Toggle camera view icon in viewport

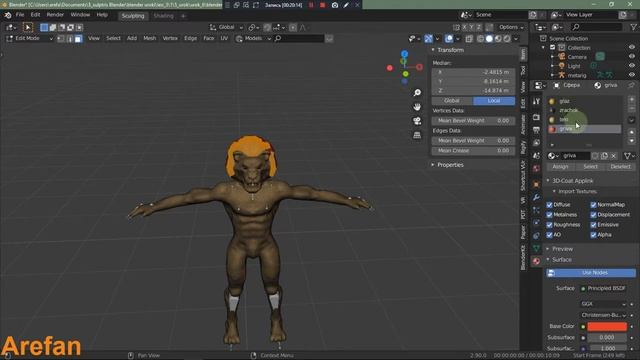click(417, 121)
